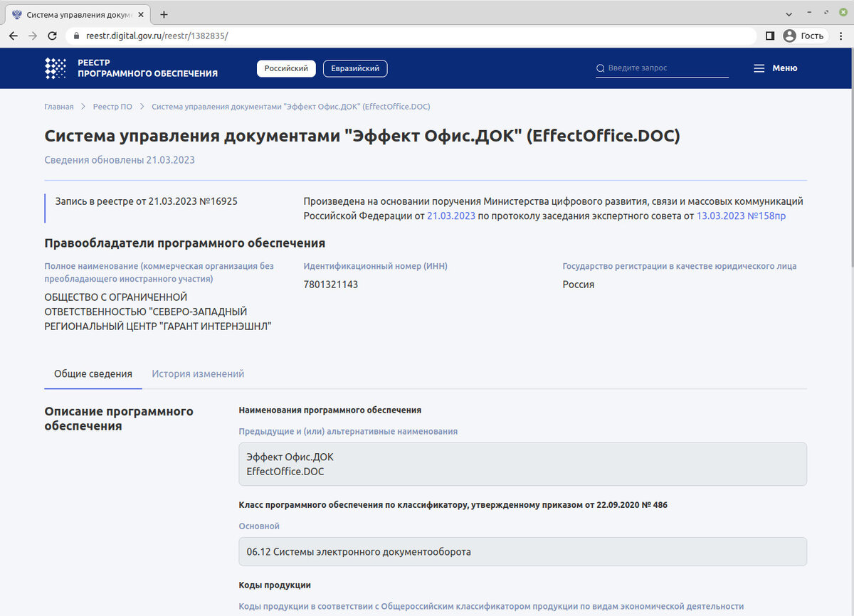Click the browser forward arrow
Image resolution: width=854 pixels, height=616 pixels.
[33, 36]
